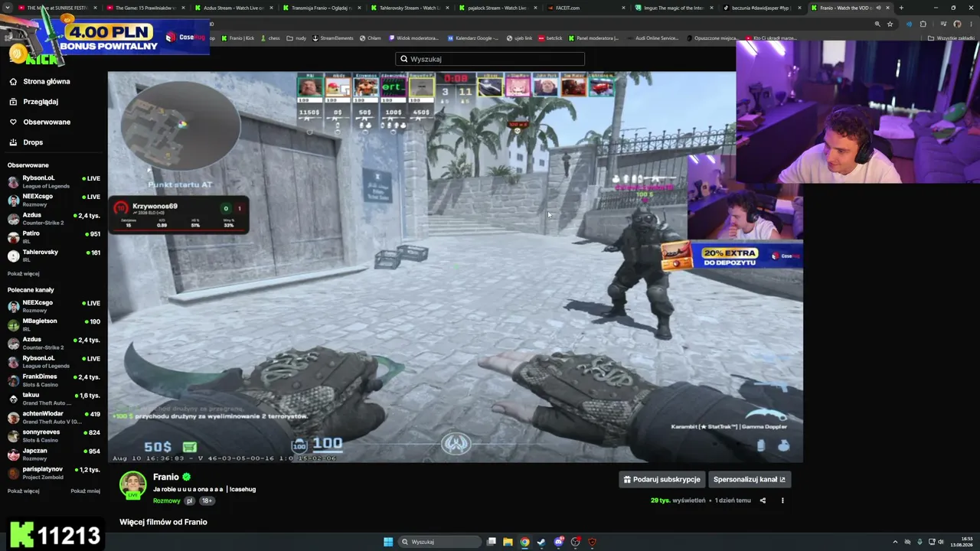The width and height of the screenshot is (980, 551).
Task: Switch to the pajalock Stream tab
Action: [x=498, y=8]
